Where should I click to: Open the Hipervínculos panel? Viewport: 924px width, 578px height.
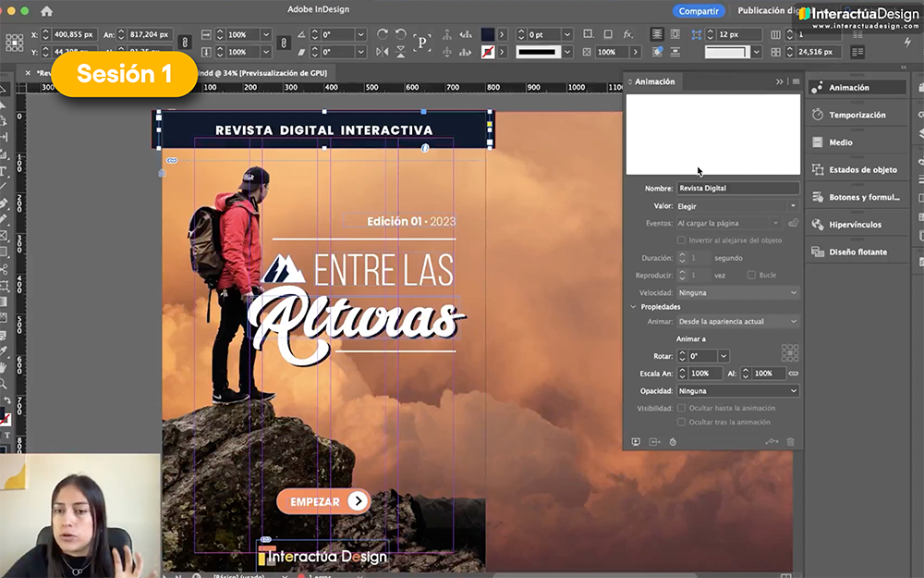857,224
